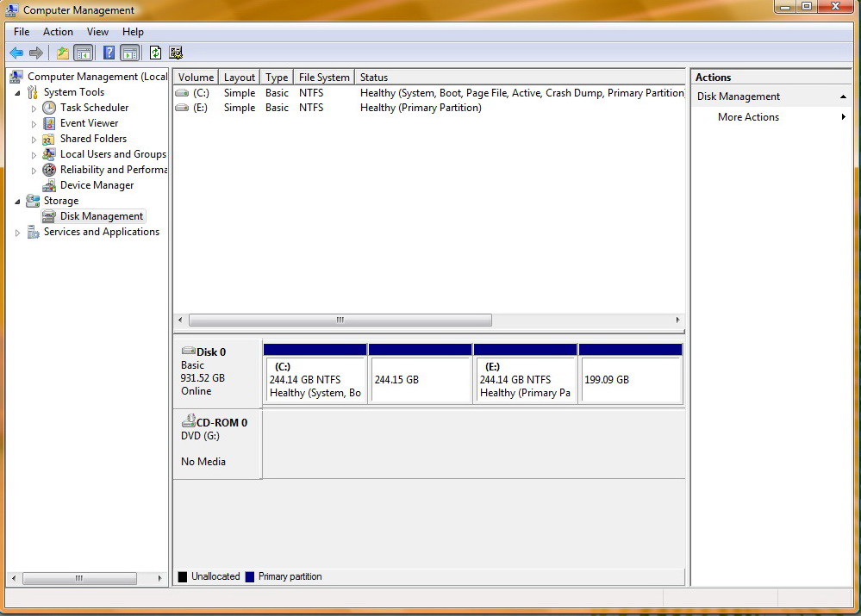This screenshot has width=861, height=616.
Task: Click the Event Viewer icon
Action: 49,123
